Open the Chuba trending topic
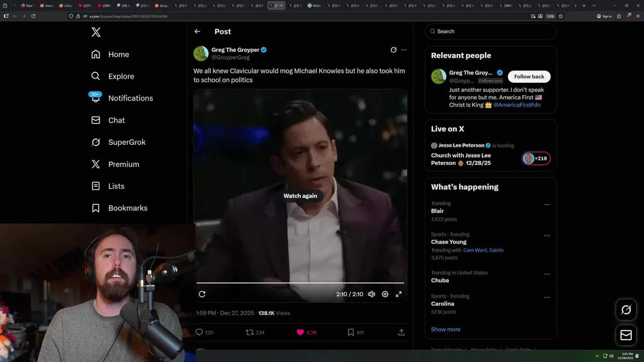This screenshot has width=644, height=362. (x=440, y=281)
